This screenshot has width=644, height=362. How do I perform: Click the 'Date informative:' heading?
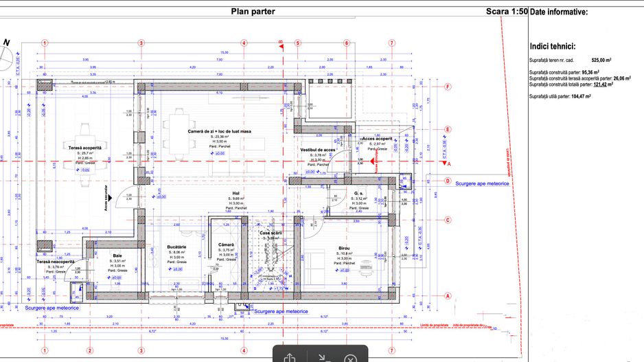pos(559,12)
